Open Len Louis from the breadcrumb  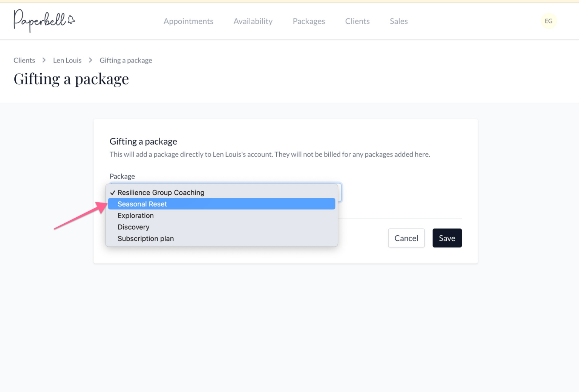[x=67, y=60]
